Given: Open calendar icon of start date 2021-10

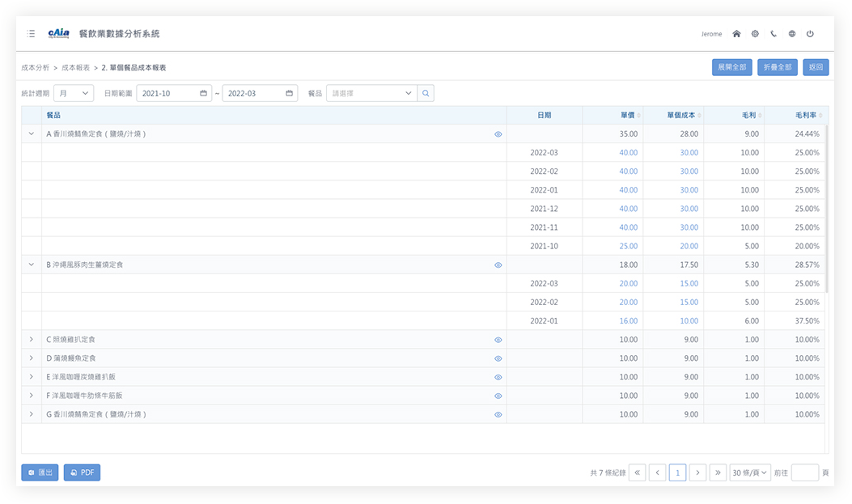Looking at the screenshot, I should [x=203, y=93].
